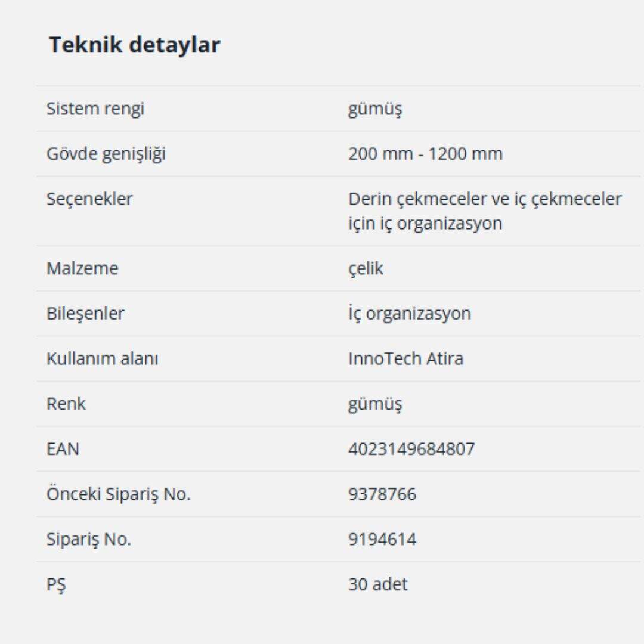This screenshot has width=644, height=644.
Task: Click the Teknik detaylar heading
Action: [135, 45]
